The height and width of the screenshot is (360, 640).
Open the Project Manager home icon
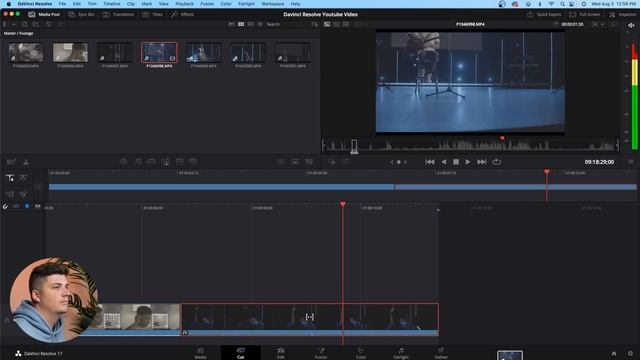(613, 353)
